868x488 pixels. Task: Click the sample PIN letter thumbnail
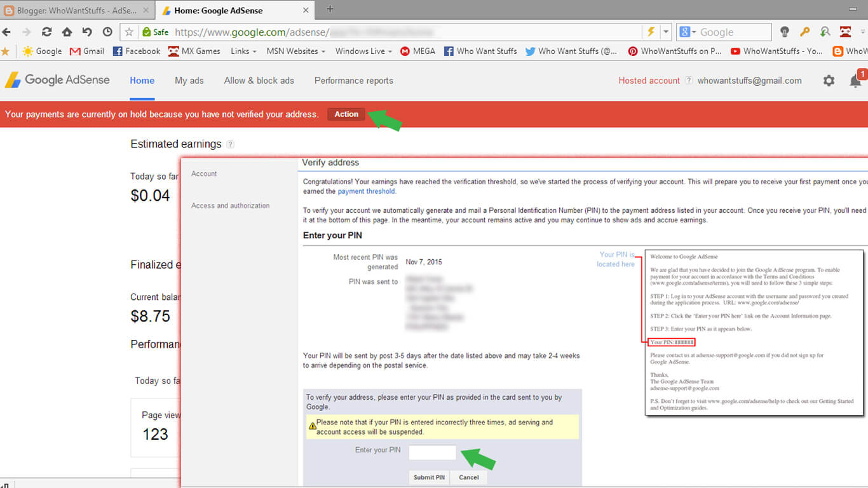(x=754, y=332)
